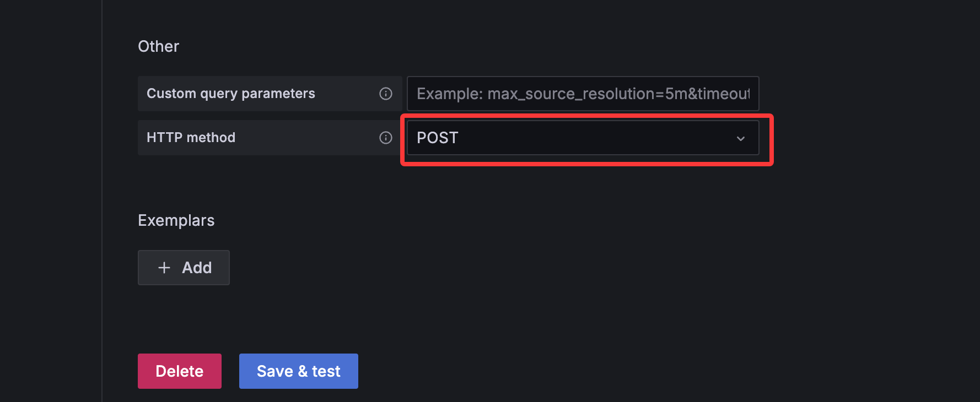Add a new exemplar with Add button
The height and width of the screenshot is (402, 980).
pos(184,268)
